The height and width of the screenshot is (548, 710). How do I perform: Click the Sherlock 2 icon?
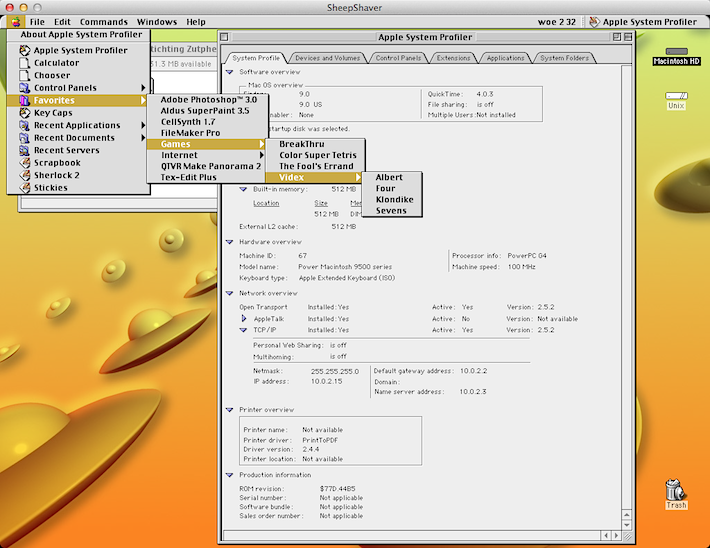[24, 175]
